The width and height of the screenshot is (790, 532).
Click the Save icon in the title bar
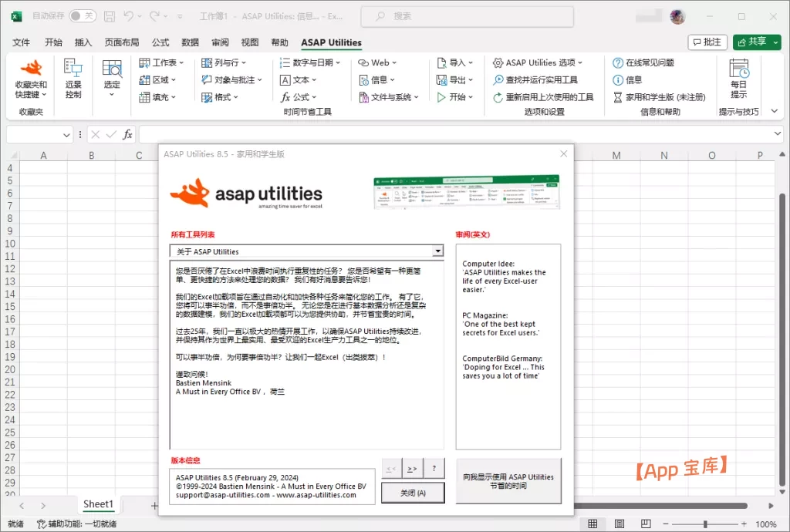(110, 16)
